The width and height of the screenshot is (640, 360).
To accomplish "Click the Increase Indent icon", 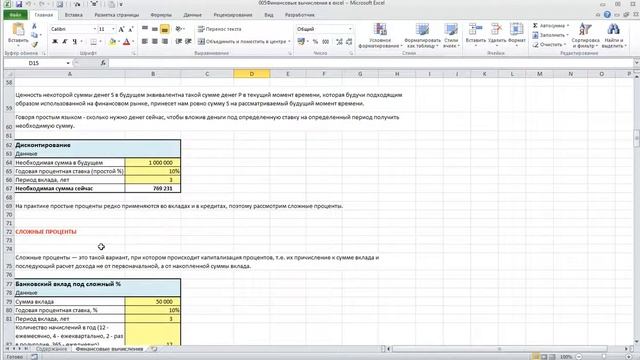I will pyautogui.click(x=188, y=42).
